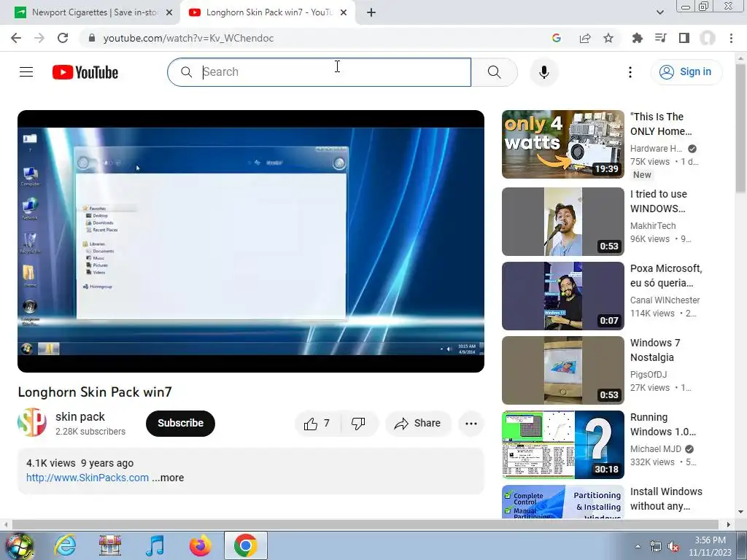Toggle Chrome side panel
This screenshot has height=560, width=747.
click(x=684, y=38)
